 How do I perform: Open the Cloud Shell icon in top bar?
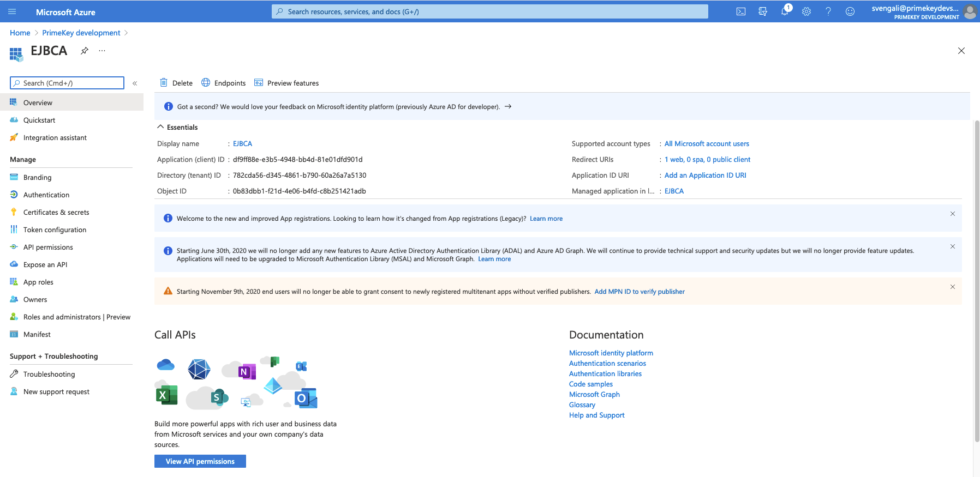tap(741, 11)
